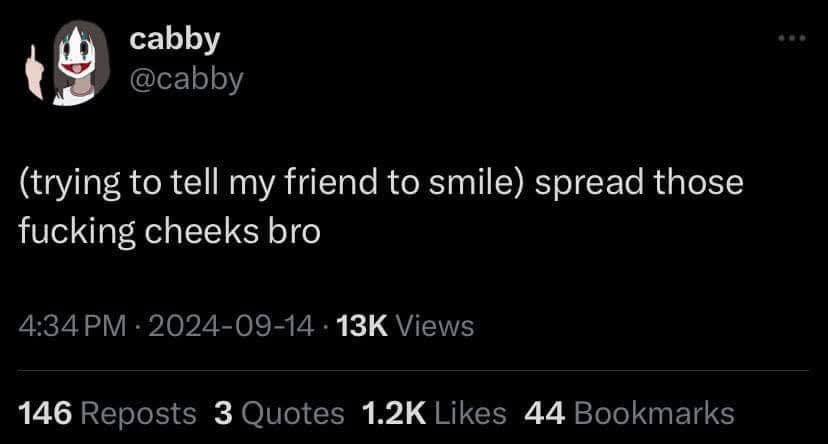
Task: Open cabby's profile picture avatar
Action: [x=68, y=62]
